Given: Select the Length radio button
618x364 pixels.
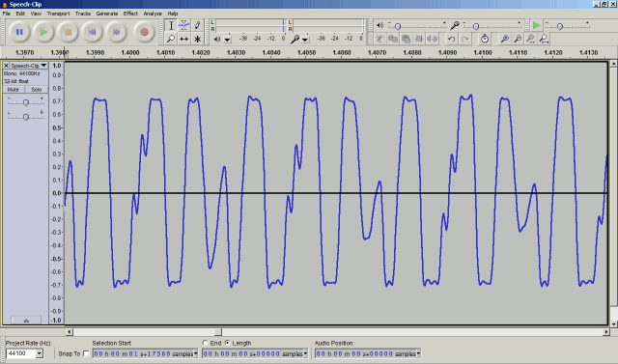Looking at the screenshot, I should [x=228, y=343].
